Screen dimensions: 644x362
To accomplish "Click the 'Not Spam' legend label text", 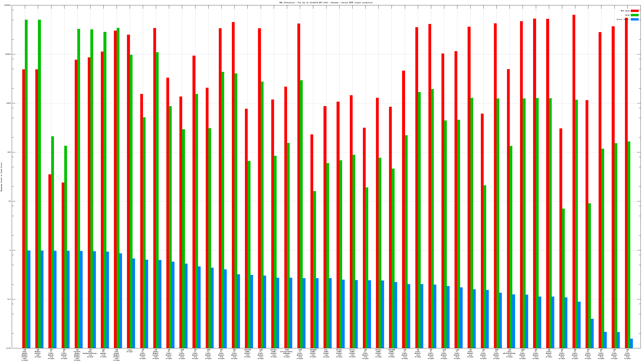I will point(625,11).
